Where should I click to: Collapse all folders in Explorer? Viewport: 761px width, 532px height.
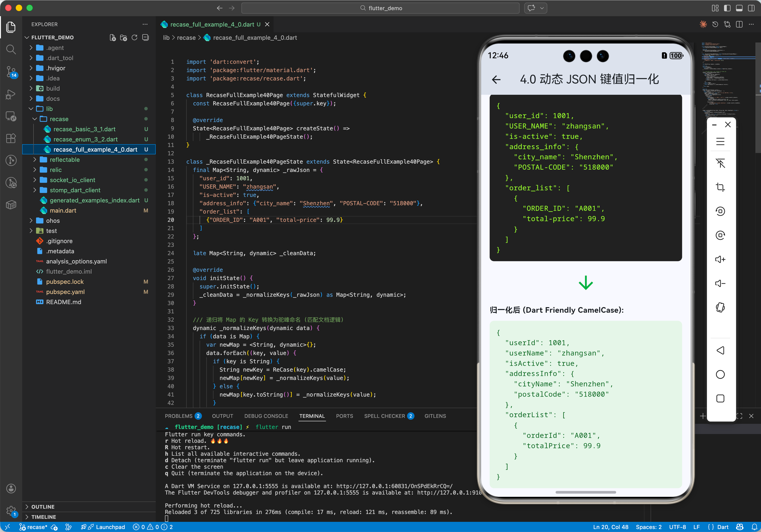click(145, 37)
